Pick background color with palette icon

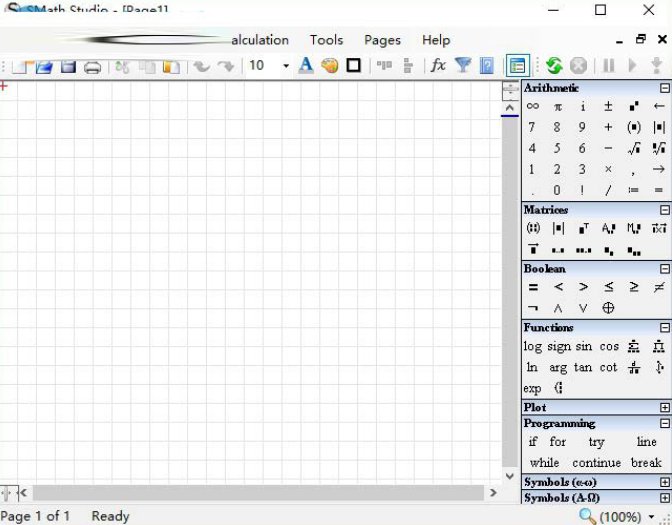tap(330, 66)
